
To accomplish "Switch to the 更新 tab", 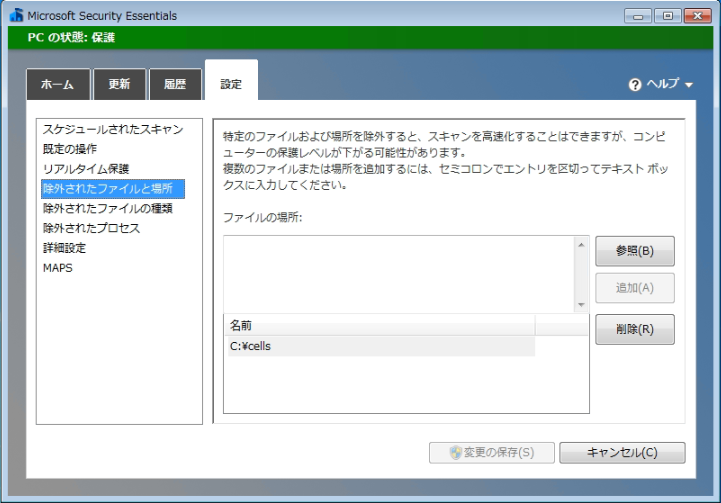I will (x=120, y=84).
